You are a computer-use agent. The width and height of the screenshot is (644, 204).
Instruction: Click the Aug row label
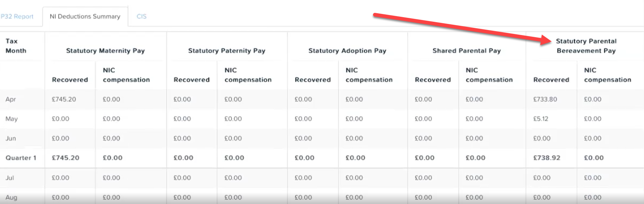click(11, 197)
